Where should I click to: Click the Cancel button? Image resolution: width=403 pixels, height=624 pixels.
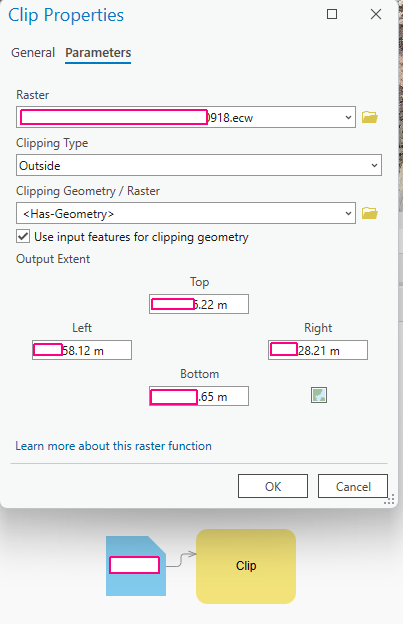(353, 486)
